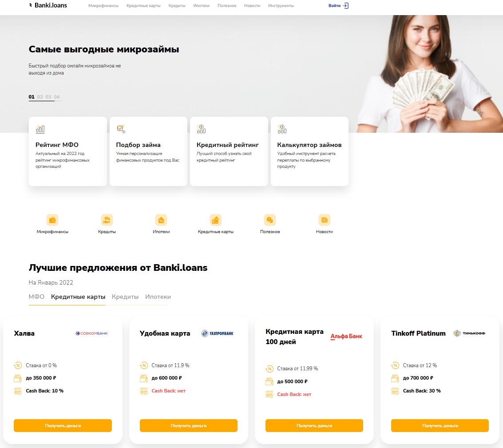Open Новости in top navigation

point(252,6)
